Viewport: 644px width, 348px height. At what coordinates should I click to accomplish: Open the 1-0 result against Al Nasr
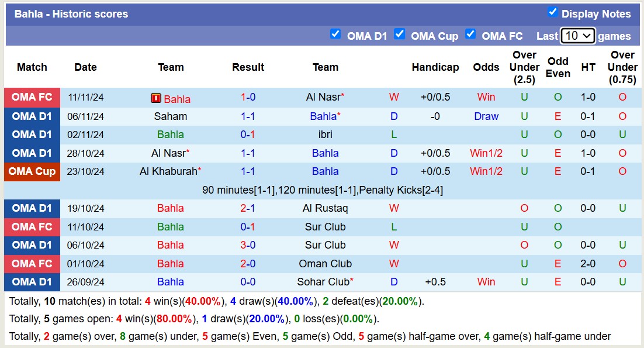point(248,98)
